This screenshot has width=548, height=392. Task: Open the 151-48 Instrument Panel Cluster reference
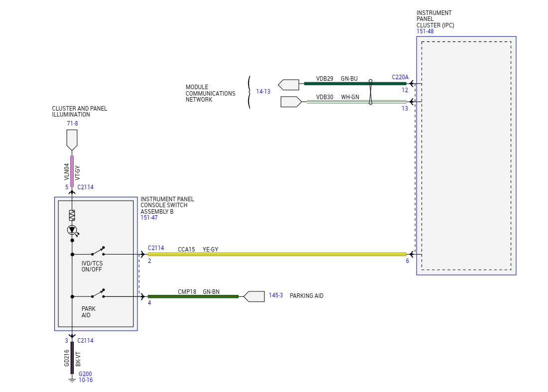pyautogui.click(x=425, y=31)
